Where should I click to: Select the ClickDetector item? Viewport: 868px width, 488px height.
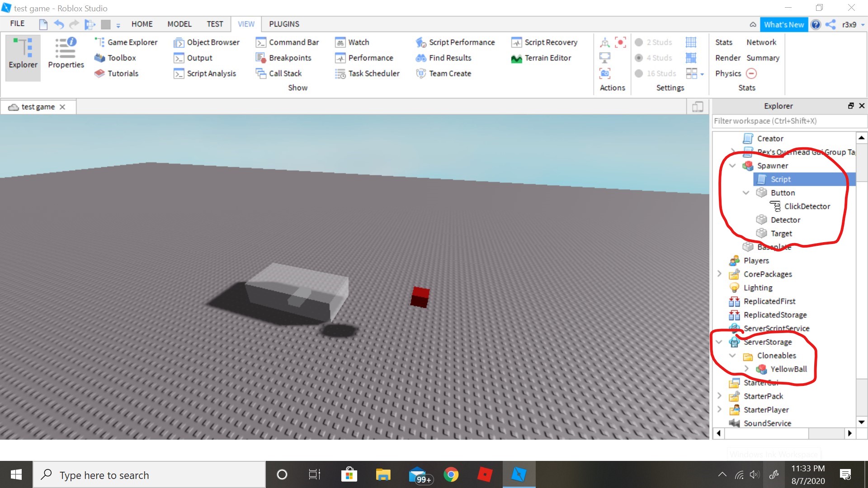[800, 206]
